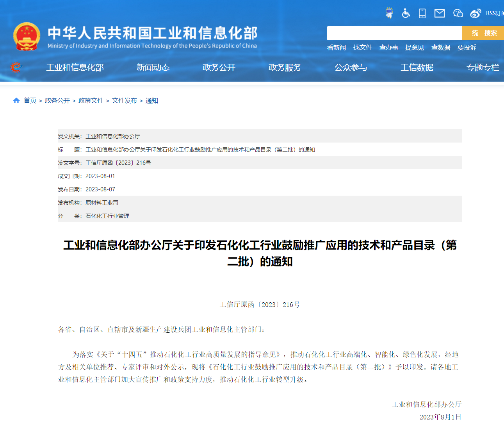Screen dimensions: 504x421
Task: Click the English ministry name under the site title
Action: point(152,46)
